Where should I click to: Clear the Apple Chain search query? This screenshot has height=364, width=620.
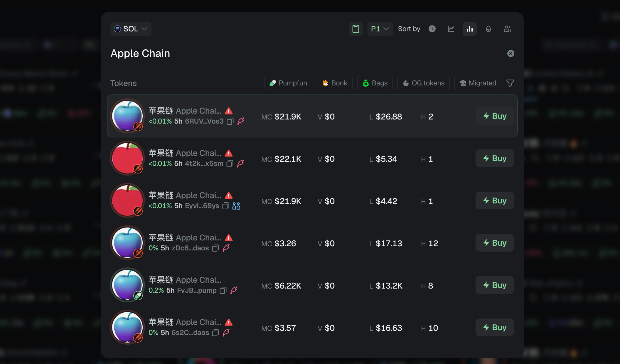511,53
